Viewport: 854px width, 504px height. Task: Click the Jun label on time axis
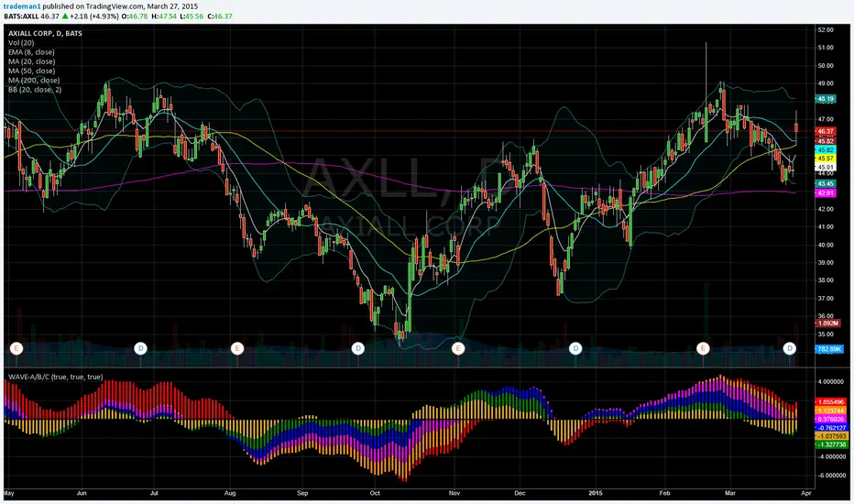click(x=82, y=493)
